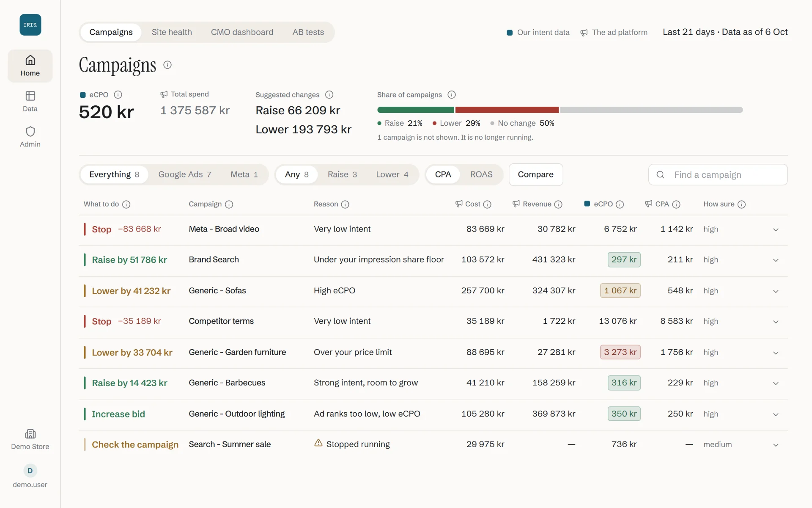Expand Generic - Sofas row
Image resolution: width=812 pixels, height=508 pixels.
[x=776, y=291]
